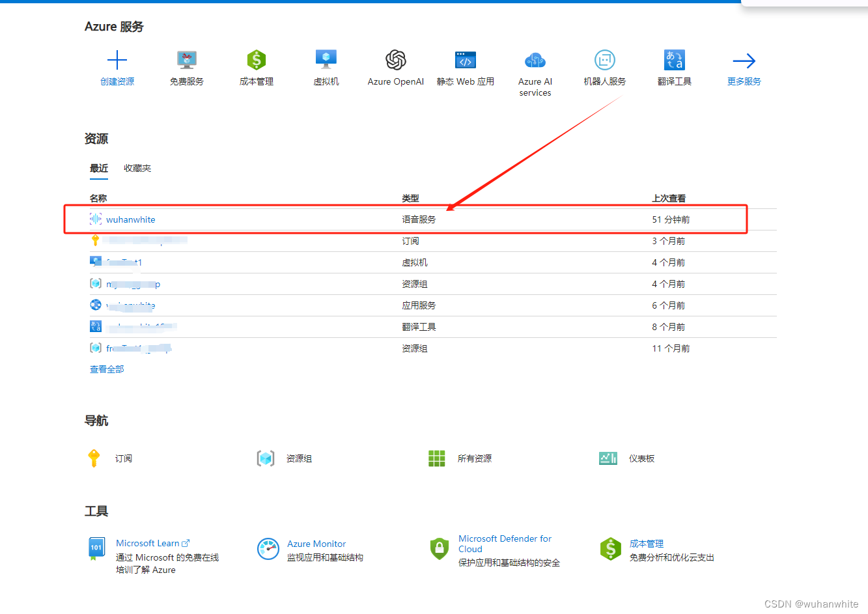Open the 创建资源 link label
The image size is (868, 614).
click(x=117, y=81)
